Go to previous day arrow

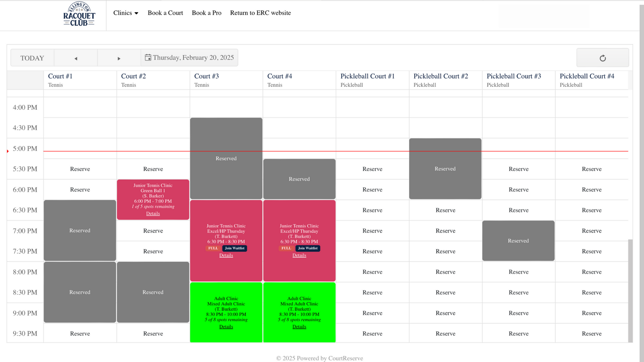[76, 58]
